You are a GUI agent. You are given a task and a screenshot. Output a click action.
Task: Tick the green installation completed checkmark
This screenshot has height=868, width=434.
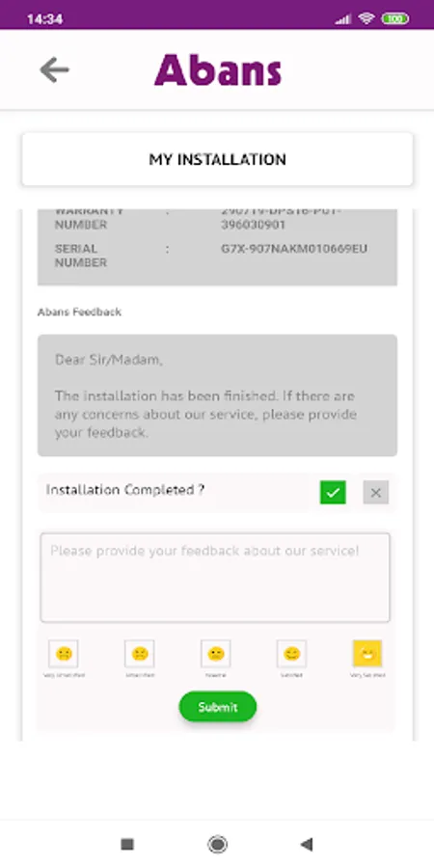point(333,492)
